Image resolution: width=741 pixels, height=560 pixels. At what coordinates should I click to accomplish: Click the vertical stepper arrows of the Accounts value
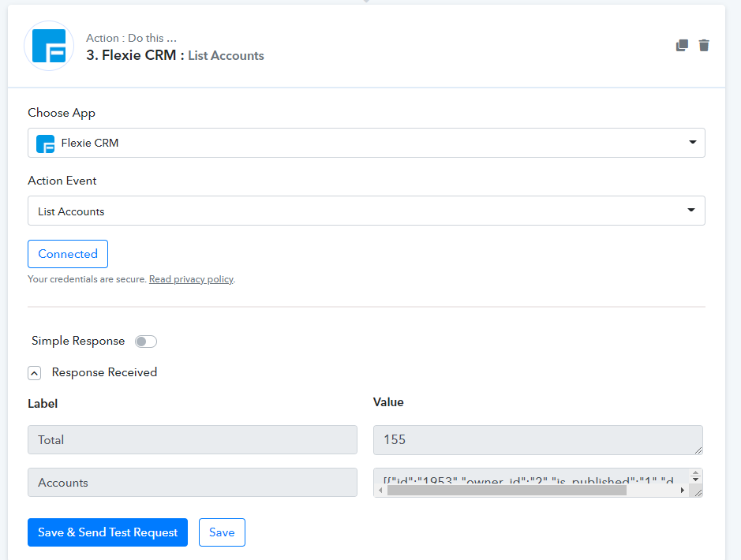(695, 476)
